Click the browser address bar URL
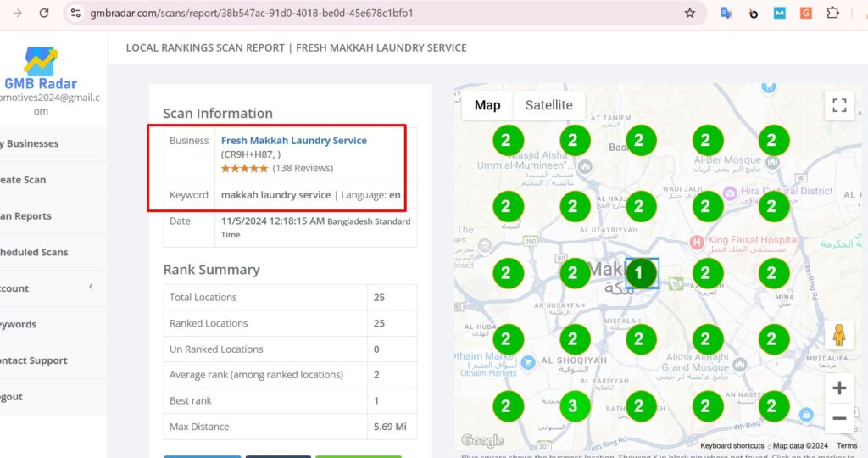868x458 pixels. [x=251, y=13]
